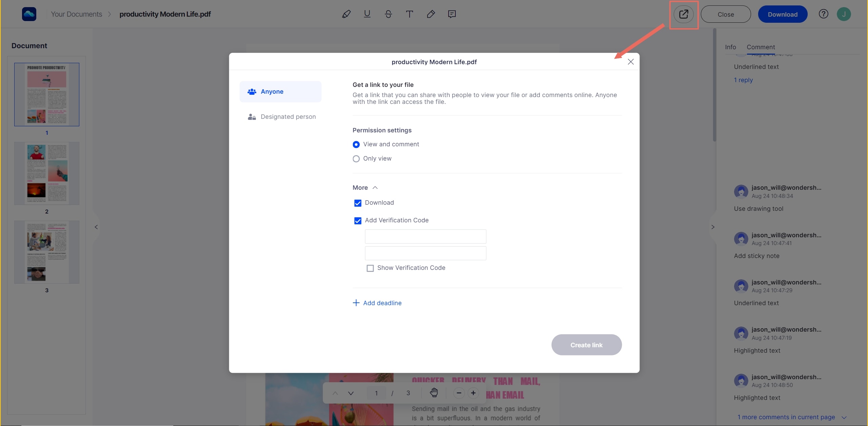
Task: Select Only view permission
Action: click(x=356, y=159)
